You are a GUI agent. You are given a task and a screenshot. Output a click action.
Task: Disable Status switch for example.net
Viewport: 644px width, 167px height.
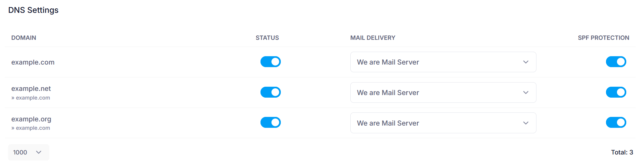click(x=270, y=92)
